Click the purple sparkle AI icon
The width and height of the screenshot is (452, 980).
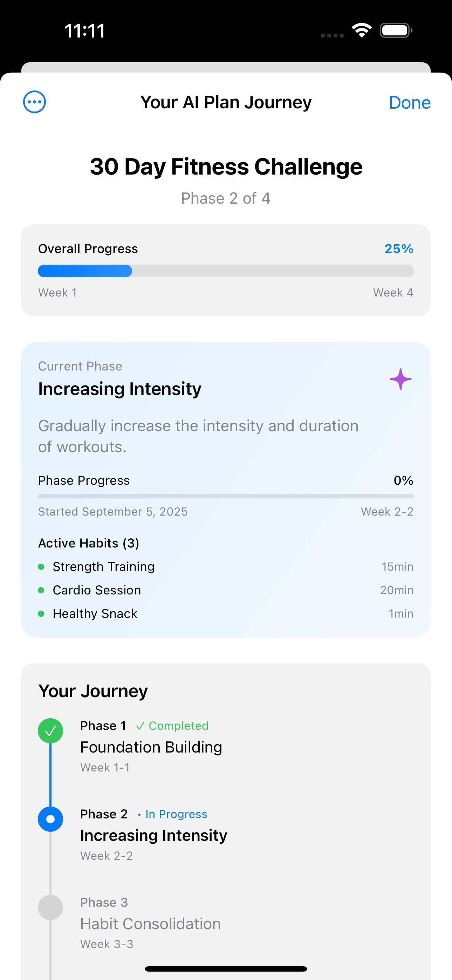coord(400,379)
